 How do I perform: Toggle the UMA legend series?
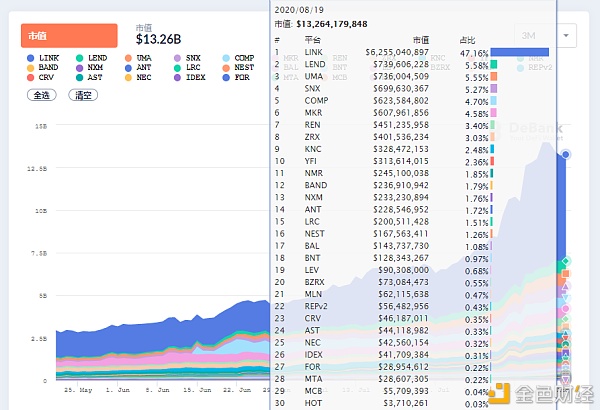138,58
